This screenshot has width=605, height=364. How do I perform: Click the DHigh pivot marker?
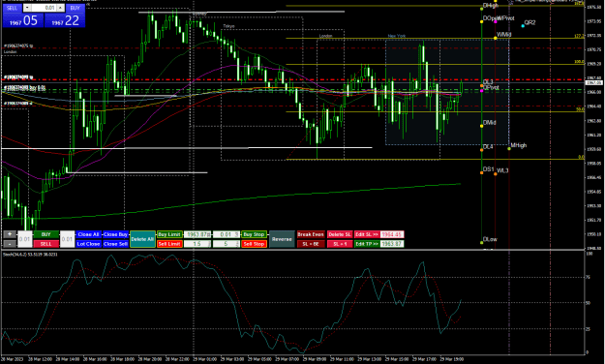(x=482, y=8)
